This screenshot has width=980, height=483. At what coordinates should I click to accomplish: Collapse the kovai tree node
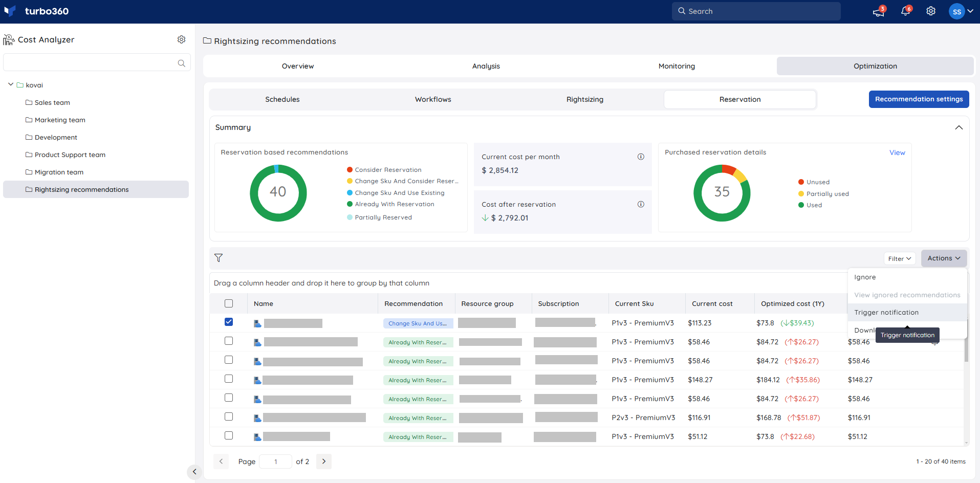(11, 84)
